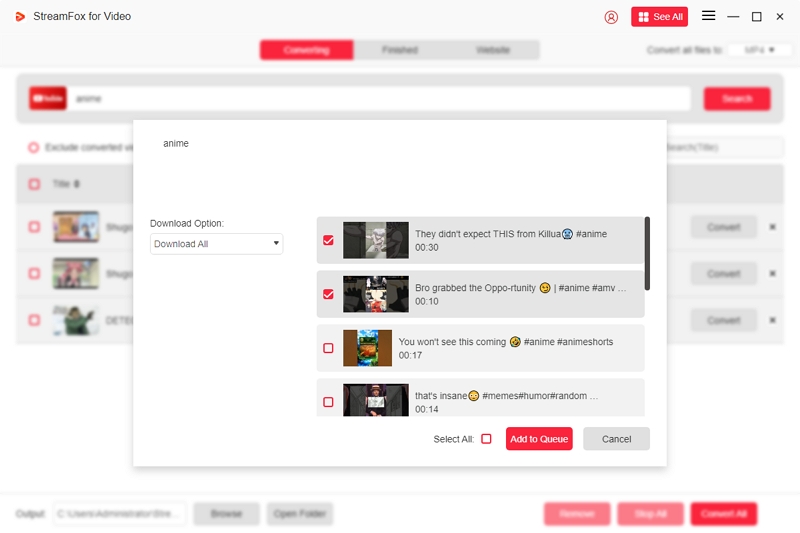
Task: Check 'You won't see this coming' video
Action: tap(328, 348)
